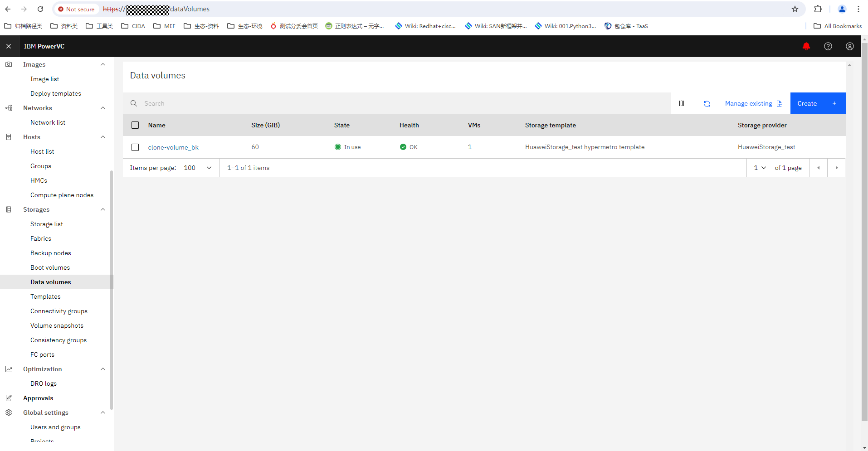Open the Items per page dropdown

click(198, 168)
